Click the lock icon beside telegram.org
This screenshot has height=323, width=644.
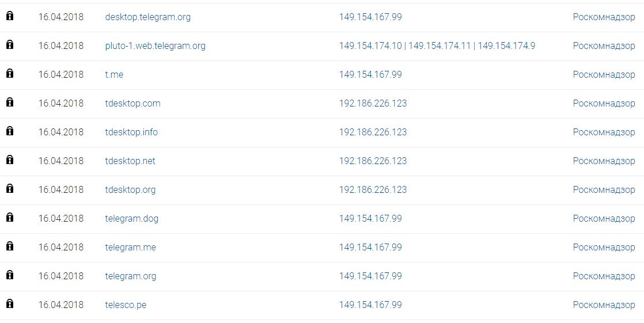pos(10,275)
